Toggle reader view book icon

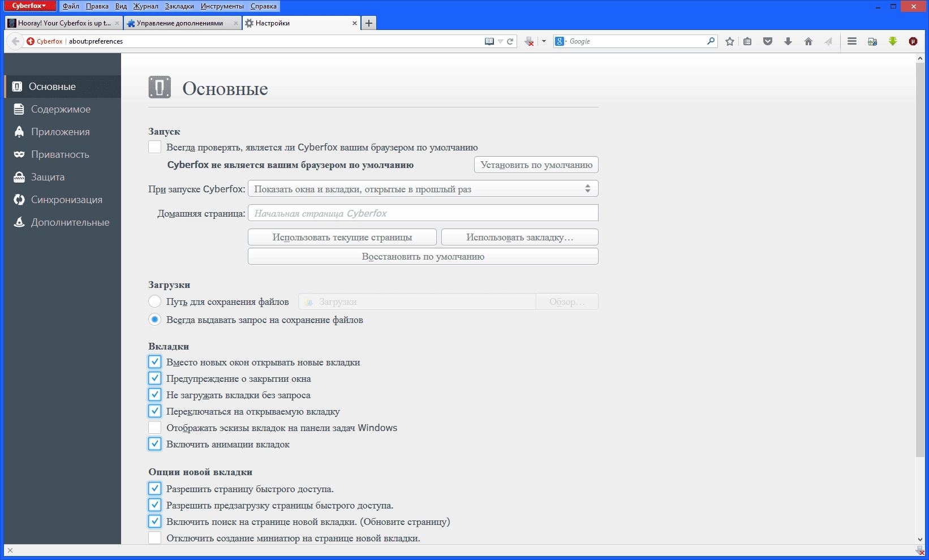click(x=489, y=41)
